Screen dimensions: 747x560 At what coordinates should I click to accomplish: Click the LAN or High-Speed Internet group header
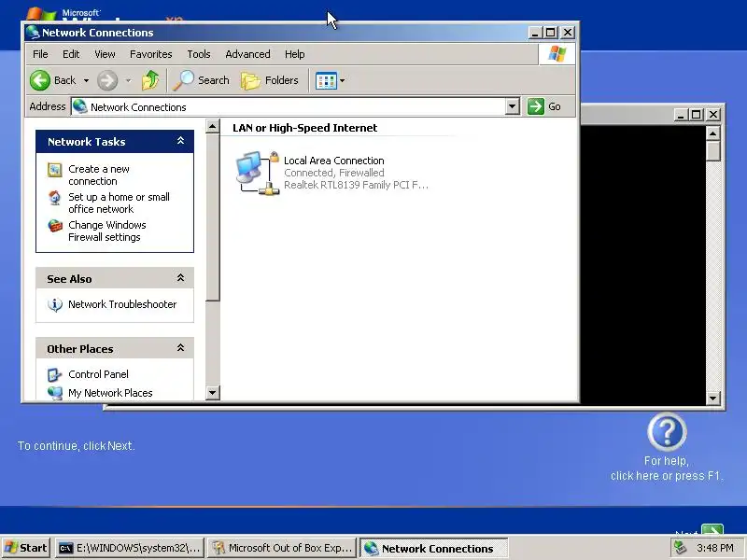pyautogui.click(x=305, y=128)
